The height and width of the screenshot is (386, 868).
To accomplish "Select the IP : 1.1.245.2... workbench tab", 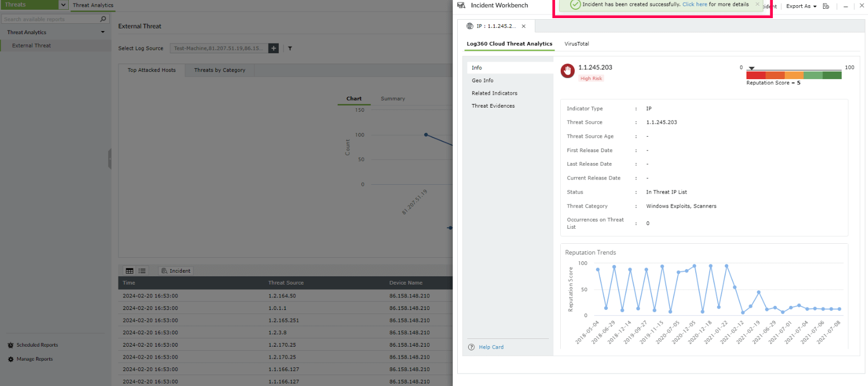I will coord(496,26).
